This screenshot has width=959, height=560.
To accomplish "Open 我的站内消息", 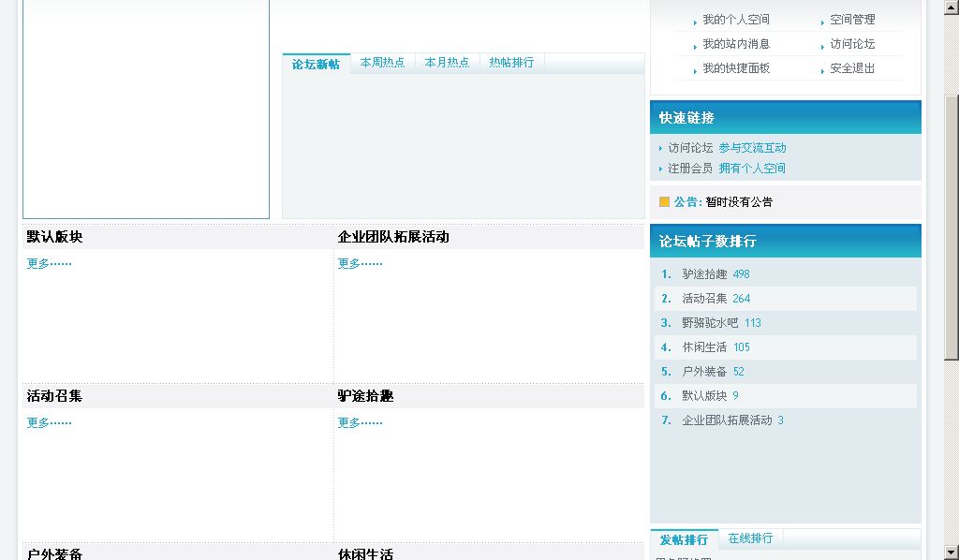I will (736, 44).
